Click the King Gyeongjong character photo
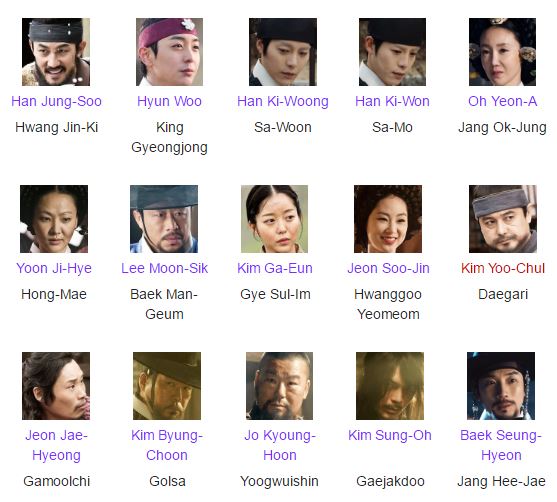Viewport: 557px width, 502px height. pyautogui.click(x=169, y=52)
